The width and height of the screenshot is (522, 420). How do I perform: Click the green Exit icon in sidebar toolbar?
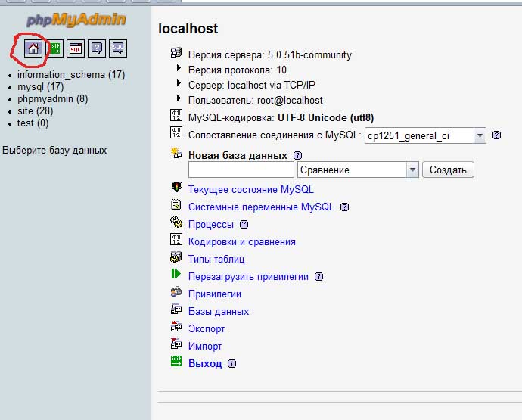point(54,48)
